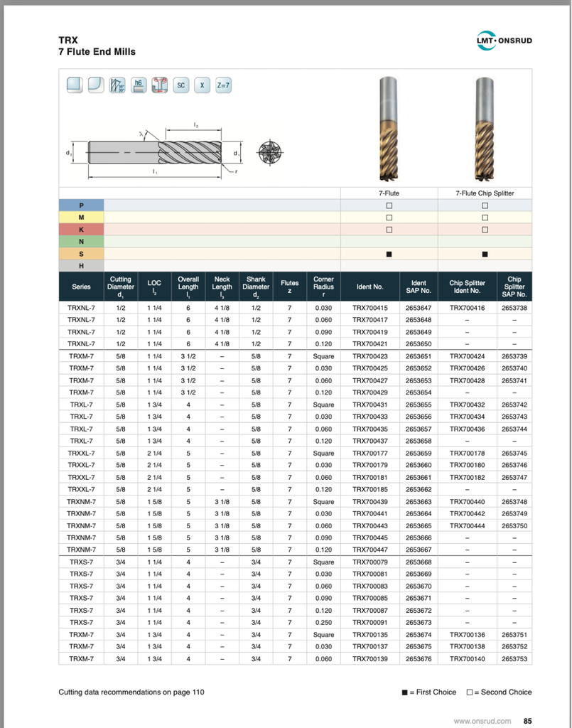Click the P row square under Chip Splitter
The height and width of the screenshot is (728, 572).
[485, 205]
